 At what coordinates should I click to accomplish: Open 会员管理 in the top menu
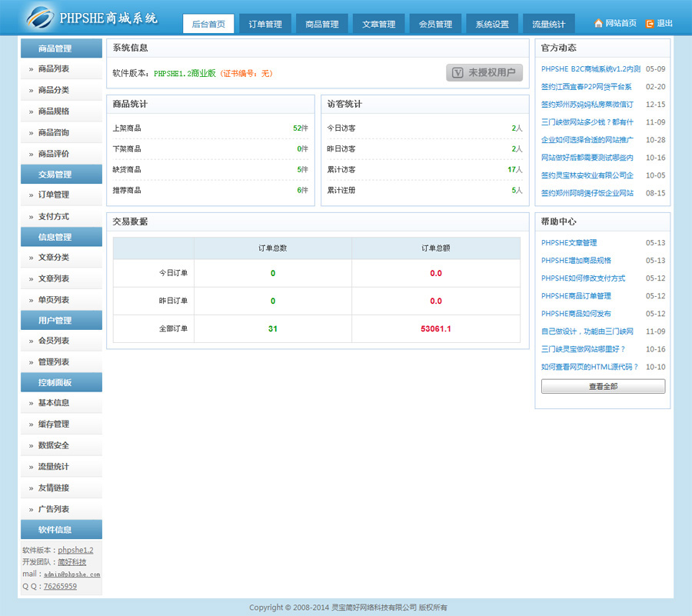tap(435, 24)
